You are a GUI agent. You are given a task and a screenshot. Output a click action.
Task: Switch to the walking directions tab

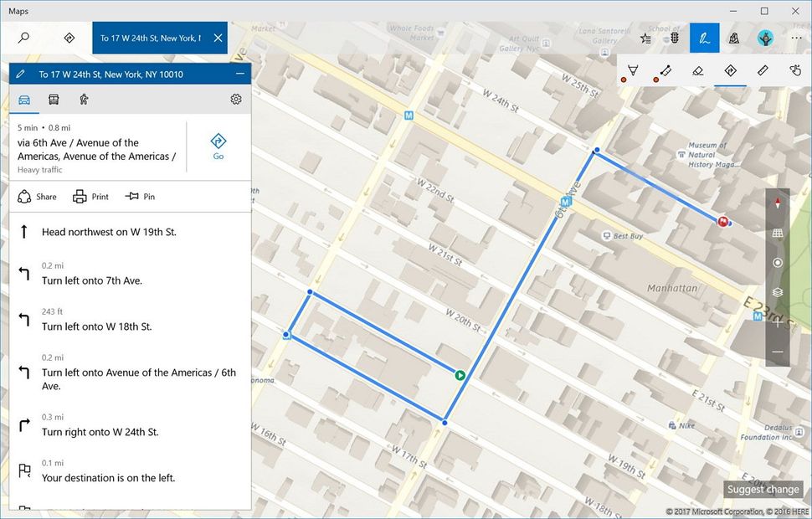(83, 99)
